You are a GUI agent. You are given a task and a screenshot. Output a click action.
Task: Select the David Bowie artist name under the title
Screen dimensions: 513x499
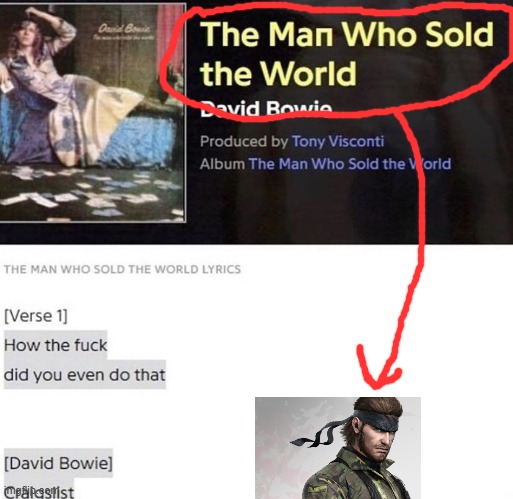[x=266, y=108]
